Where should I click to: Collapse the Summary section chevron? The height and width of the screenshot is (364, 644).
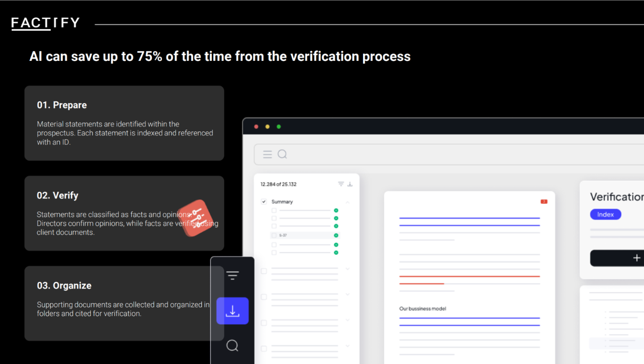(x=348, y=202)
